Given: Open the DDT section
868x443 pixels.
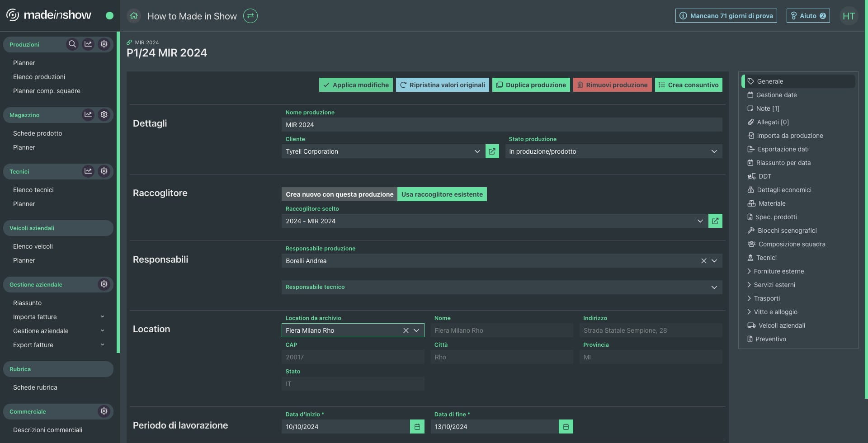Looking at the screenshot, I should 759,176.
